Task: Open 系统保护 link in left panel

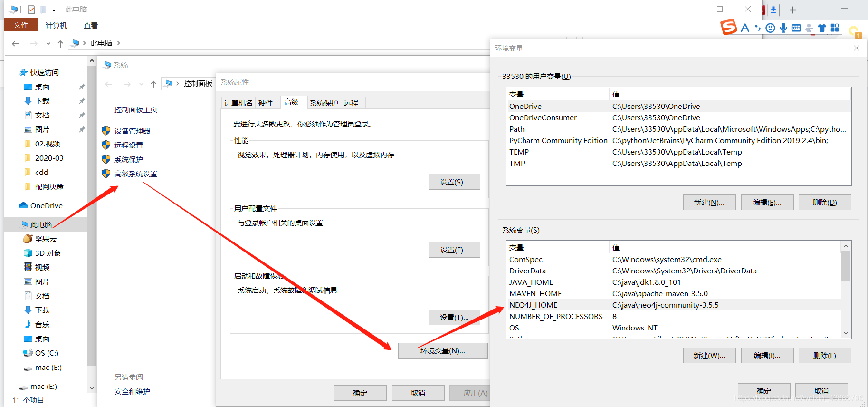Action: click(x=128, y=159)
